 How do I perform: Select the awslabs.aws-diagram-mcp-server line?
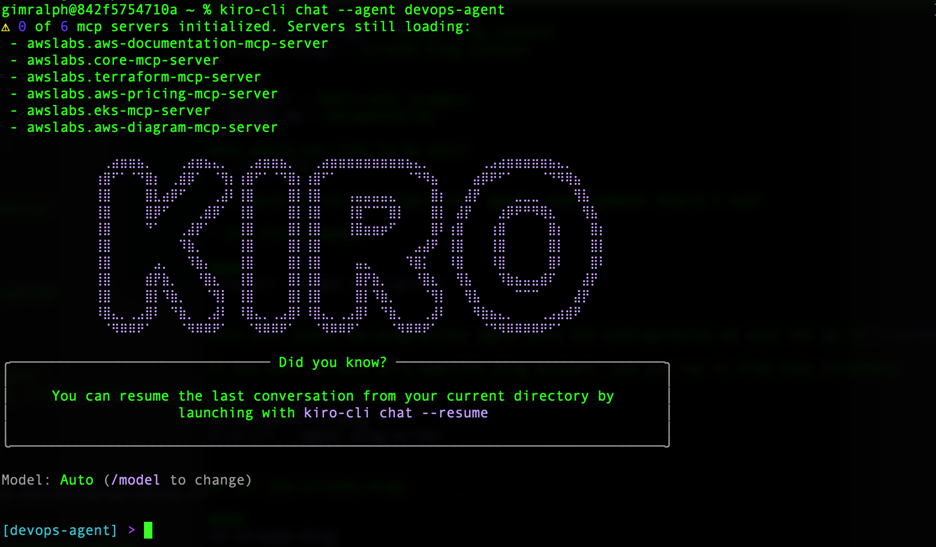pyautogui.click(x=152, y=128)
